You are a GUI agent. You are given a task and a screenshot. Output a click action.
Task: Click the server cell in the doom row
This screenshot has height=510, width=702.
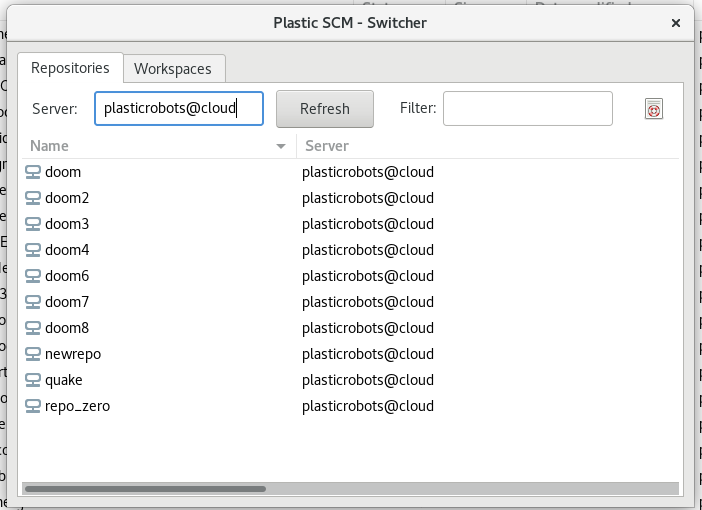point(368,172)
